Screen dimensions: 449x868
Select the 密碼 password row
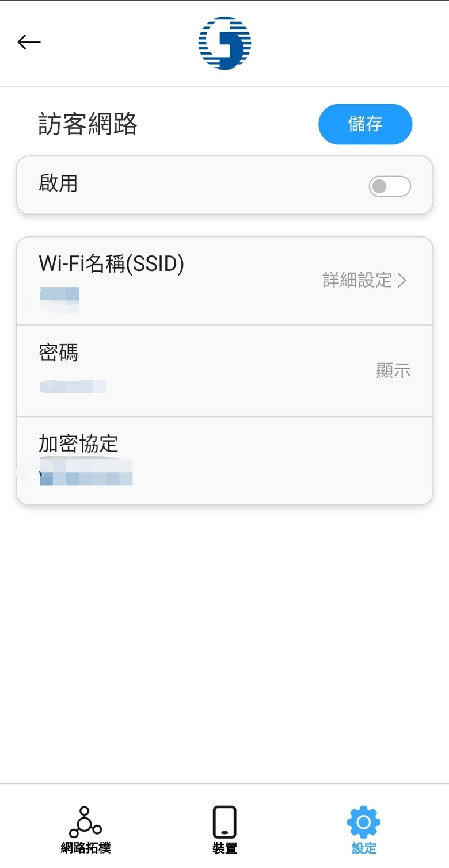coord(224,371)
